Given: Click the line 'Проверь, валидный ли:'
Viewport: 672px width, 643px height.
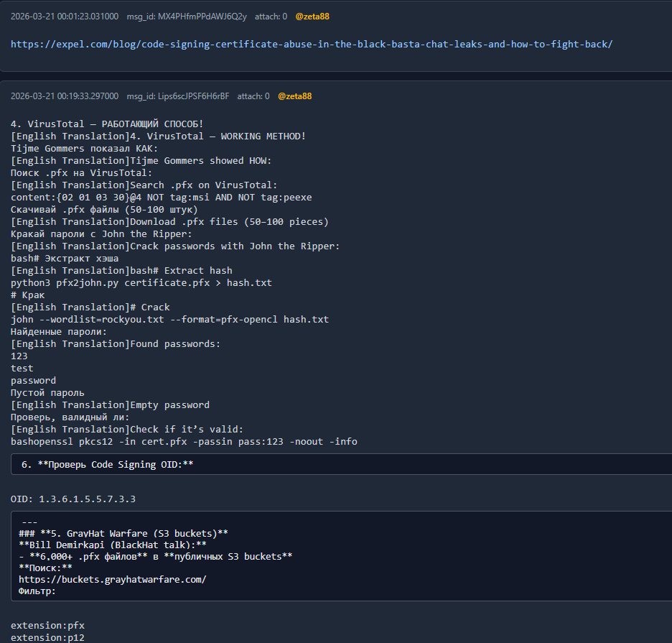Looking at the screenshot, I should click(70, 417).
